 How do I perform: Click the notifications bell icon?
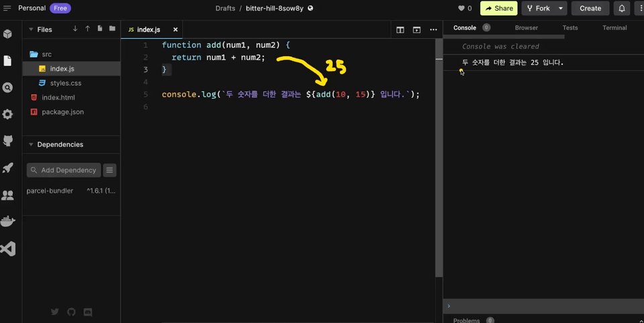(x=622, y=9)
